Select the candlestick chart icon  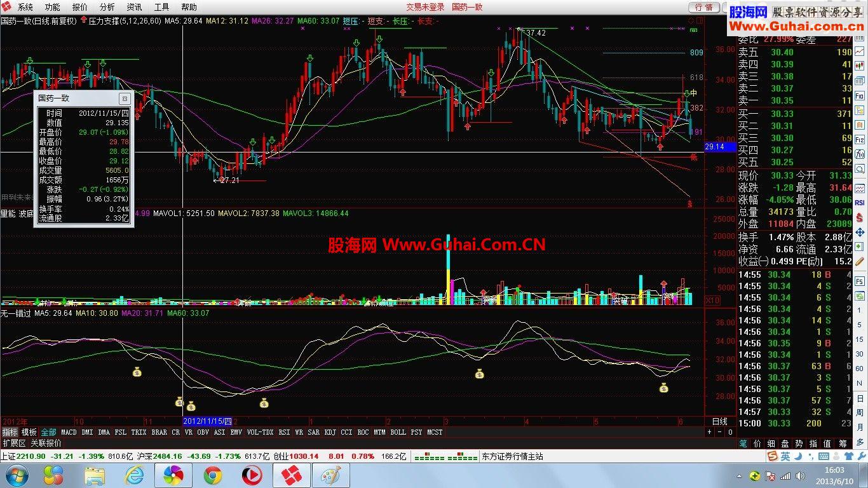(859, 65)
